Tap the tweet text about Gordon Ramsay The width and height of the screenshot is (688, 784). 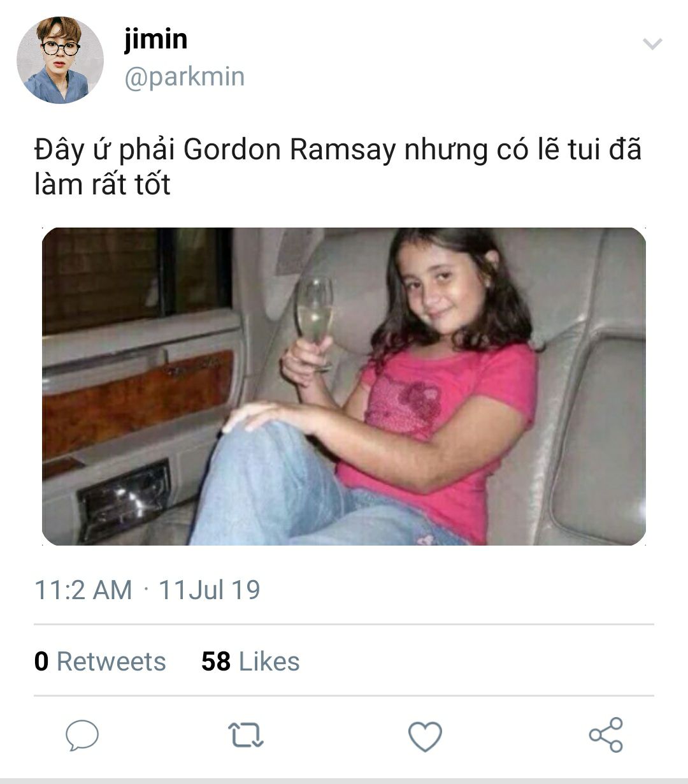click(338, 166)
